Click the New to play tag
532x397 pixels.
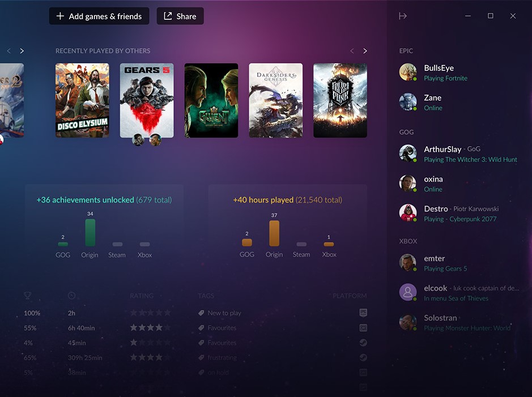224,313
